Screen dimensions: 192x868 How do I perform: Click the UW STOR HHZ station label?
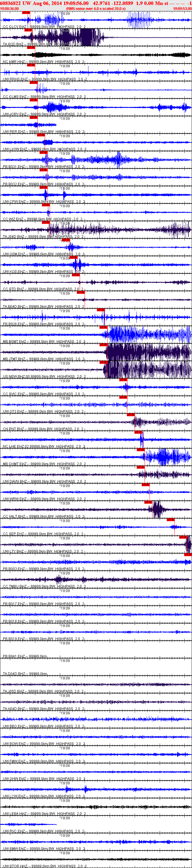pyautogui.click(x=45, y=866)
